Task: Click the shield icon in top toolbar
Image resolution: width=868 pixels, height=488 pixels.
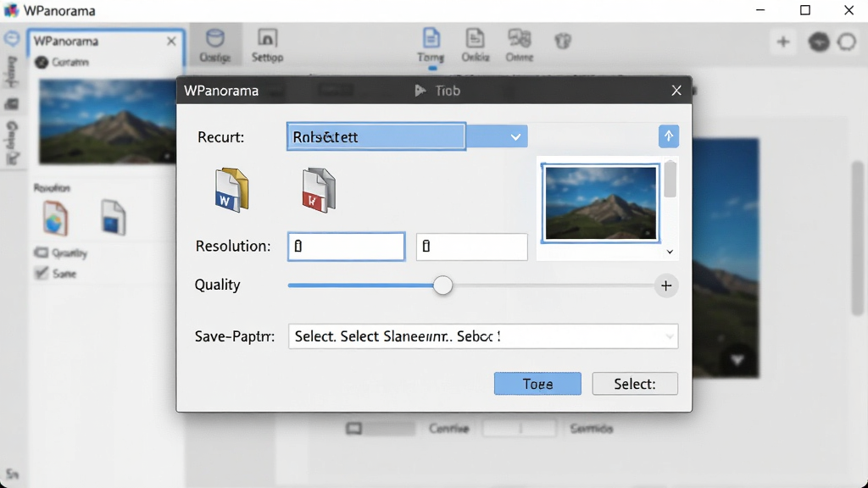Action: pyautogui.click(x=563, y=41)
